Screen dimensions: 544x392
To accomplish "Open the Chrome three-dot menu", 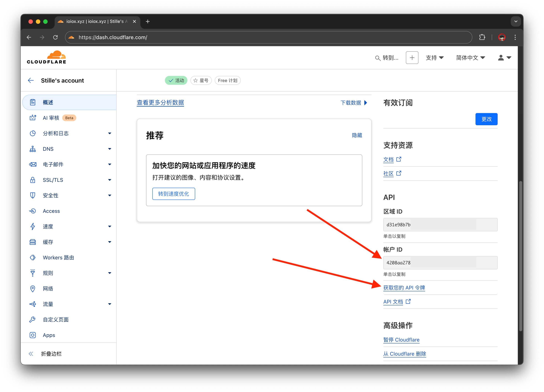I will [x=515, y=37].
